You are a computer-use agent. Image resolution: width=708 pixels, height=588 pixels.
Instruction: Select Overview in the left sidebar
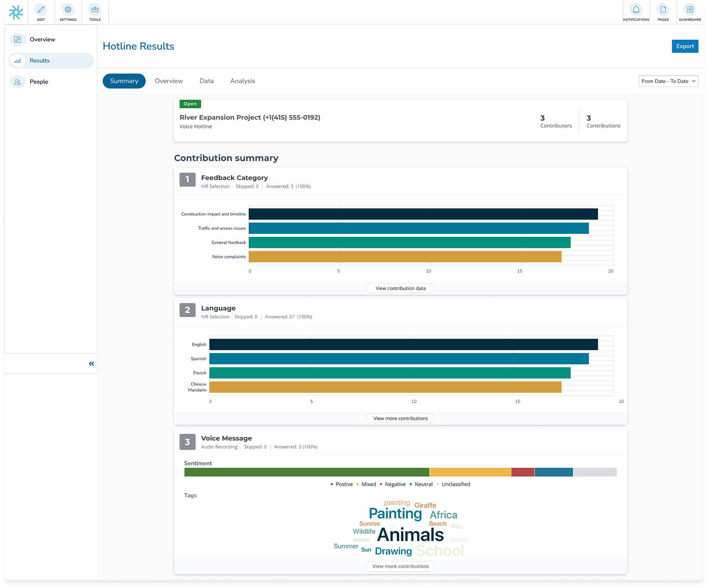(42, 39)
